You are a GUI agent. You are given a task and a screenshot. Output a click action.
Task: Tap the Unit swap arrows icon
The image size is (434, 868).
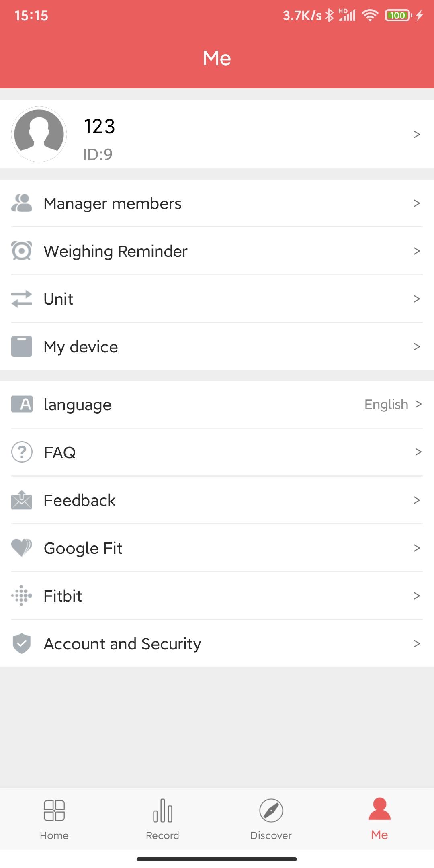(22, 299)
